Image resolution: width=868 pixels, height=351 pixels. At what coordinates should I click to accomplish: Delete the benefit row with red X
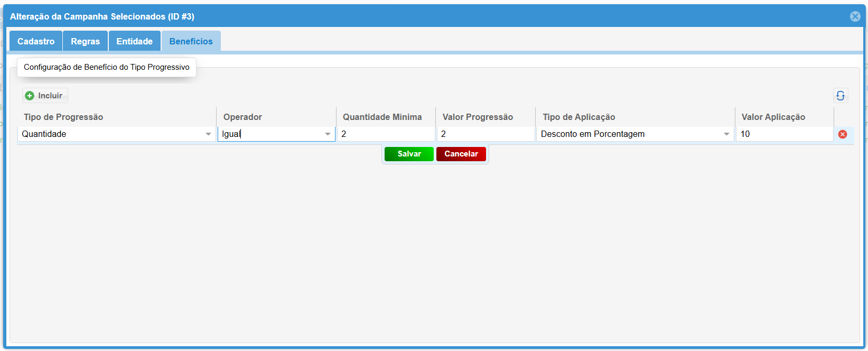point(843,134)
